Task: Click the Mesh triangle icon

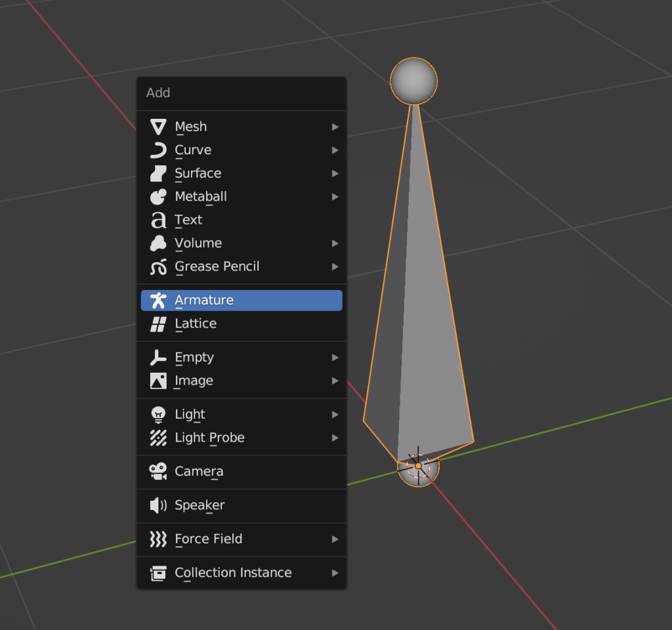Action: (x=158, y=127)
